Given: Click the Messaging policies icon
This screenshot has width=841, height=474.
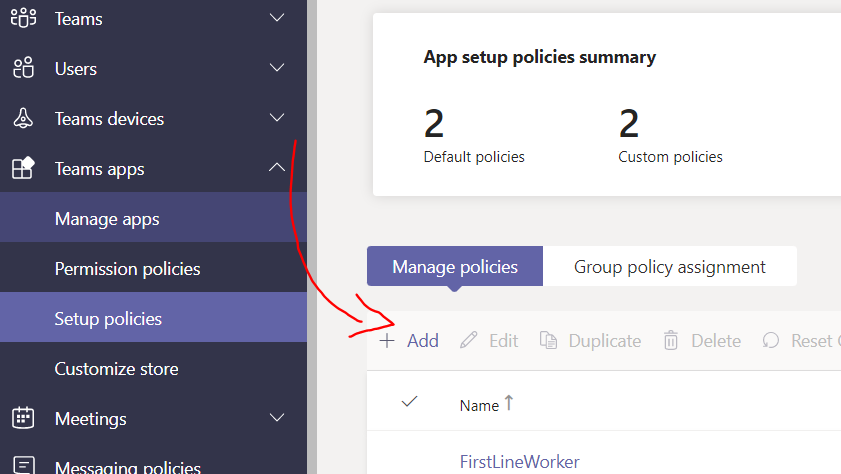Looking at the screenshot, I should point(23,465).
